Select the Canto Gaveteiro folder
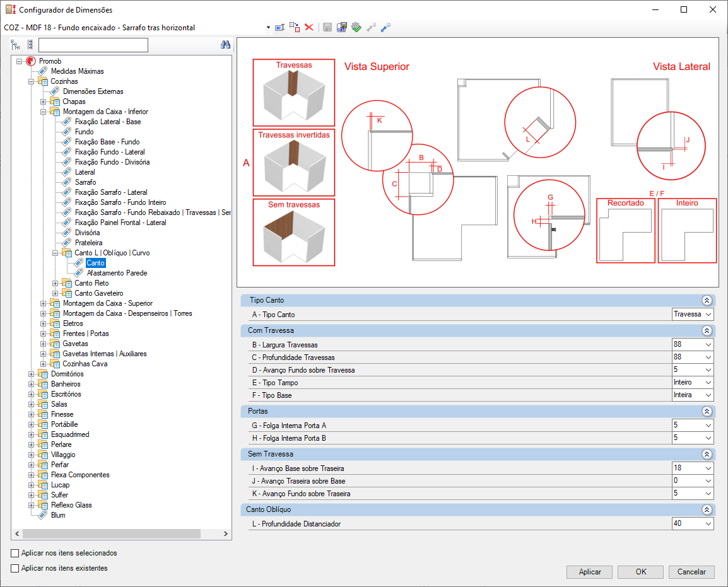The image size is (728, 587). click(99, 293)
